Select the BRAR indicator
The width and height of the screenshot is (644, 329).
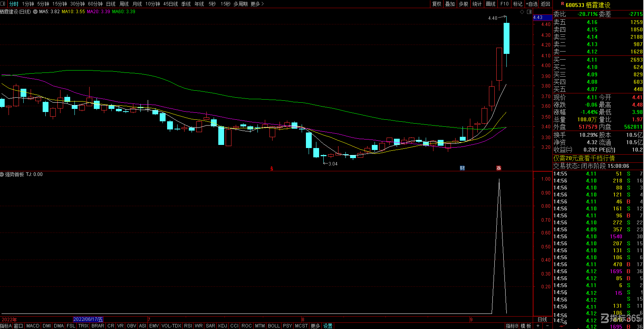click(98, 326)
